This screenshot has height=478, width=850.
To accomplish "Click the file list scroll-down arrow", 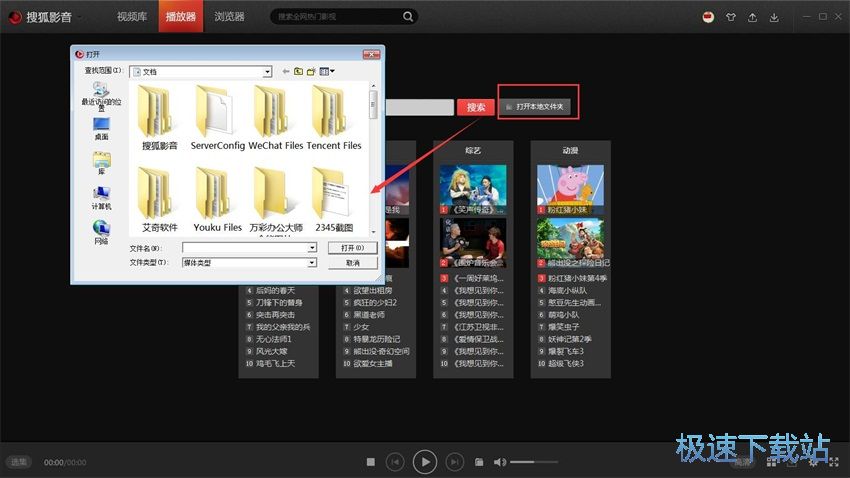I will tap(373, 232).
